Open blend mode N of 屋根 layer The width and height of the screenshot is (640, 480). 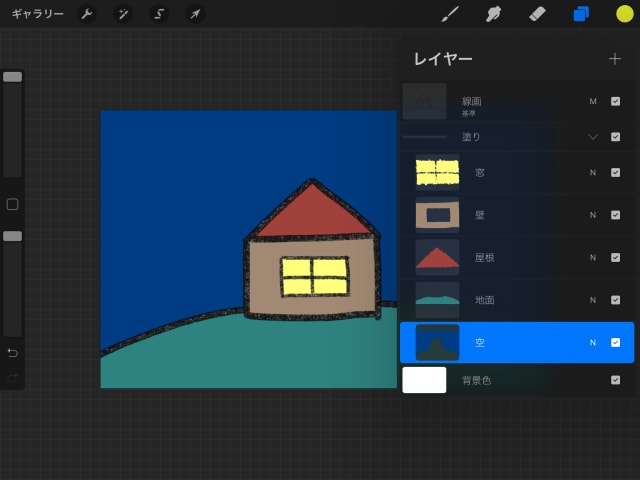click(593, 258)
